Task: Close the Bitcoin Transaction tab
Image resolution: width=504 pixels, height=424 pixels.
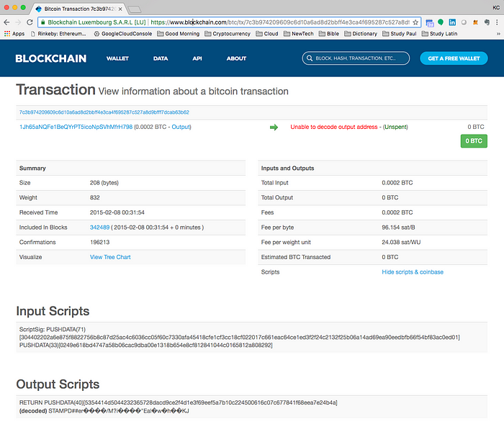Action: click(x=120, y=9)
